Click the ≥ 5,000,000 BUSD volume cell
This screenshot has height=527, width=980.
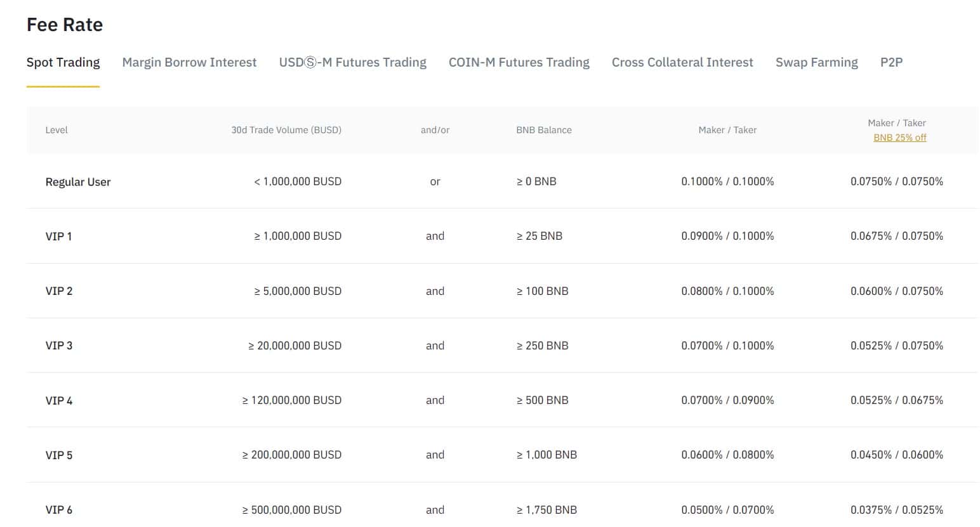tap(298, 291)
